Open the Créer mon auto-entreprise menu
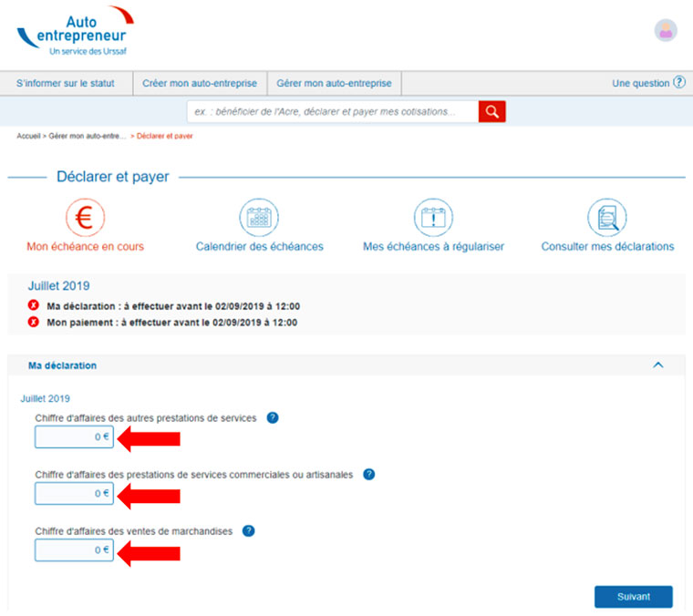The width and height of the screenshot is (693, 616). [x=200, y=83]
